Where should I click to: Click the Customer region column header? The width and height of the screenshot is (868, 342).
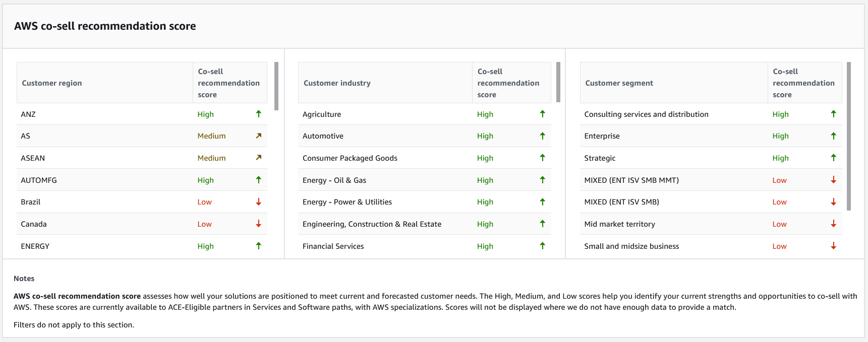[52, 83]
